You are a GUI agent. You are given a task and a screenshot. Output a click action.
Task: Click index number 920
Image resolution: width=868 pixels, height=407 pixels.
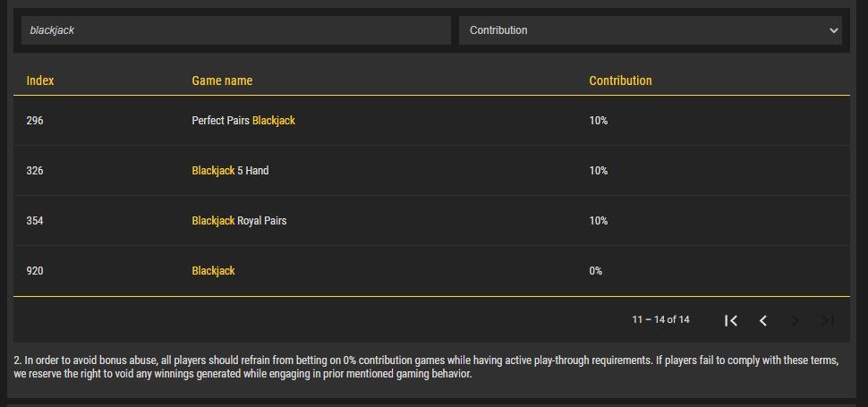[35, 271]
